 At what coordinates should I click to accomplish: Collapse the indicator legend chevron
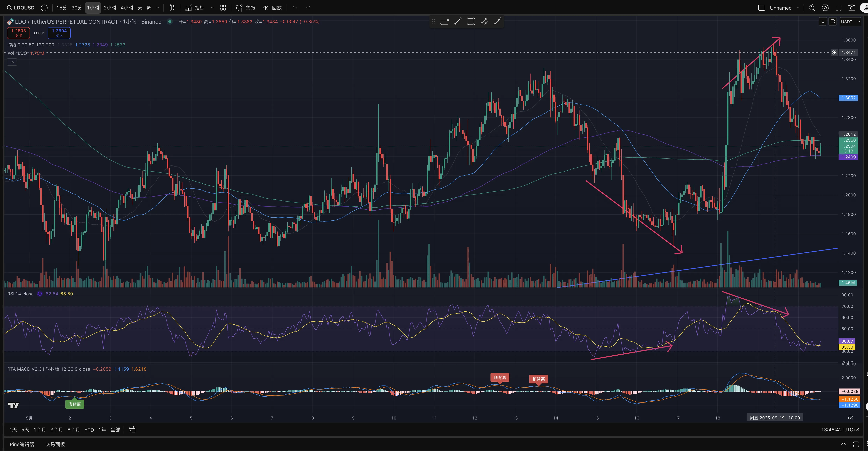tap(12, 62)
